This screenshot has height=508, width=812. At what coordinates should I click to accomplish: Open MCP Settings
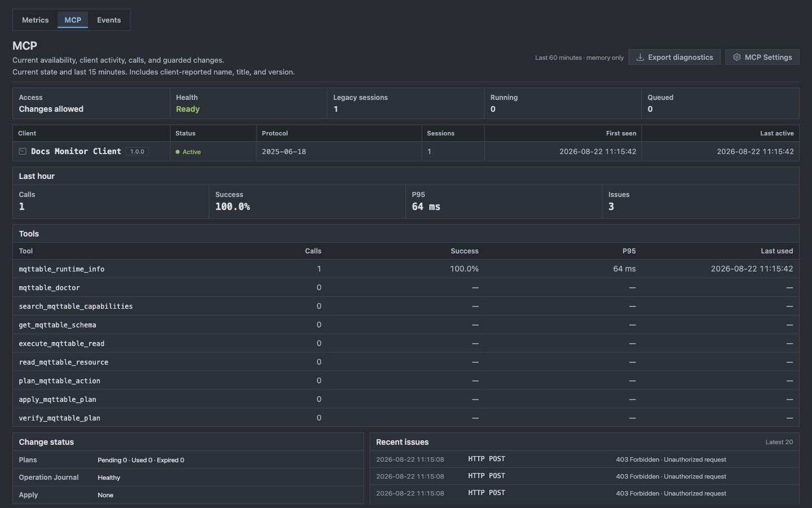(x=762, y=57)
